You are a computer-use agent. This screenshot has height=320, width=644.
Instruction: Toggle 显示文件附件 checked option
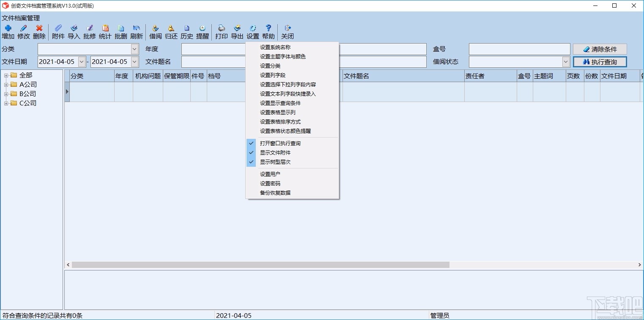tap(292, 153)
